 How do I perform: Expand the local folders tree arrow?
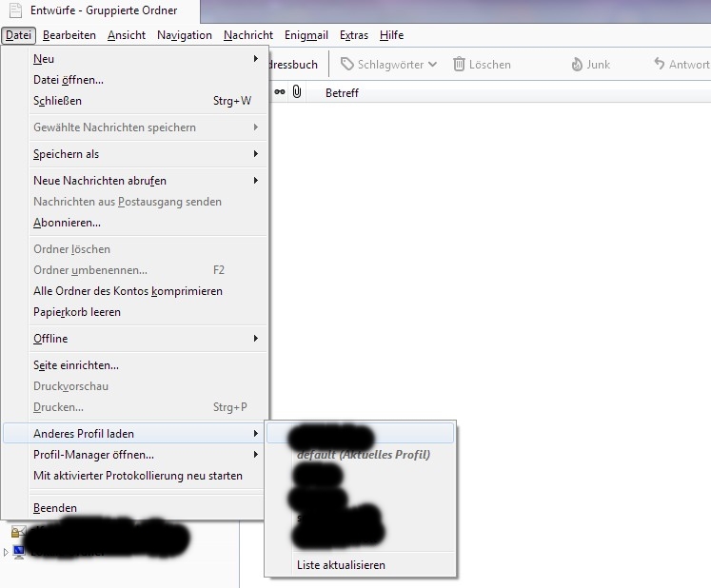6,552
